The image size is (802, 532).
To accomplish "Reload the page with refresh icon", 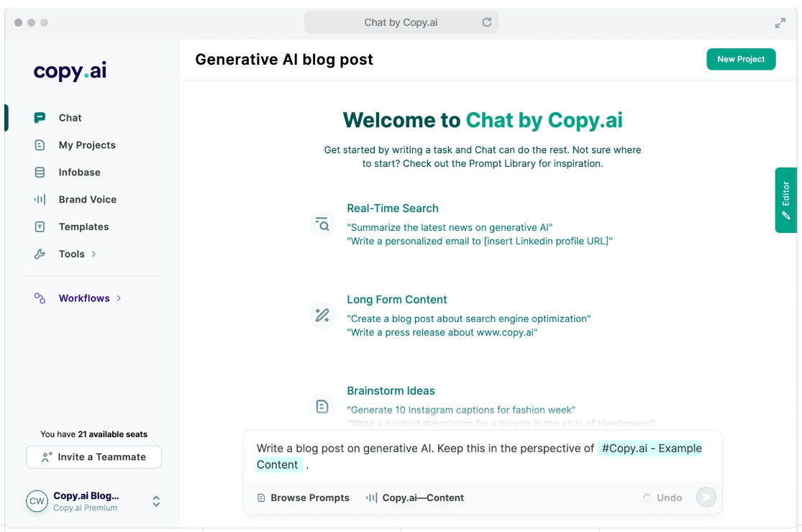I will (487, 22).
